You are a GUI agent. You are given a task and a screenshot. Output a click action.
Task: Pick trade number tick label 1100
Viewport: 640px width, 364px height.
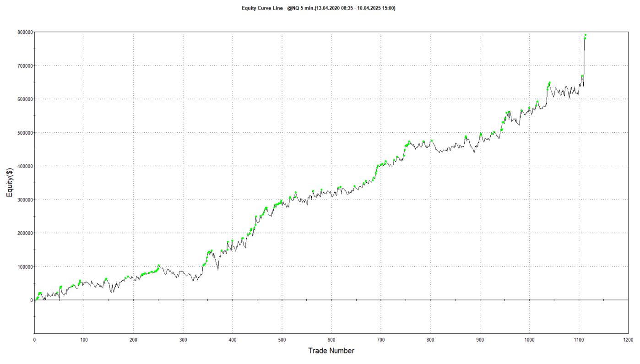pyautogui.click(x=579, y=340)
